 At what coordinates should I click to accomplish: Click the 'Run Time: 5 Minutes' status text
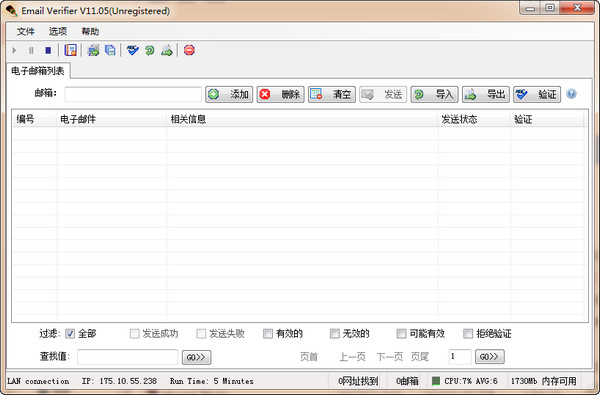(212, 381)
